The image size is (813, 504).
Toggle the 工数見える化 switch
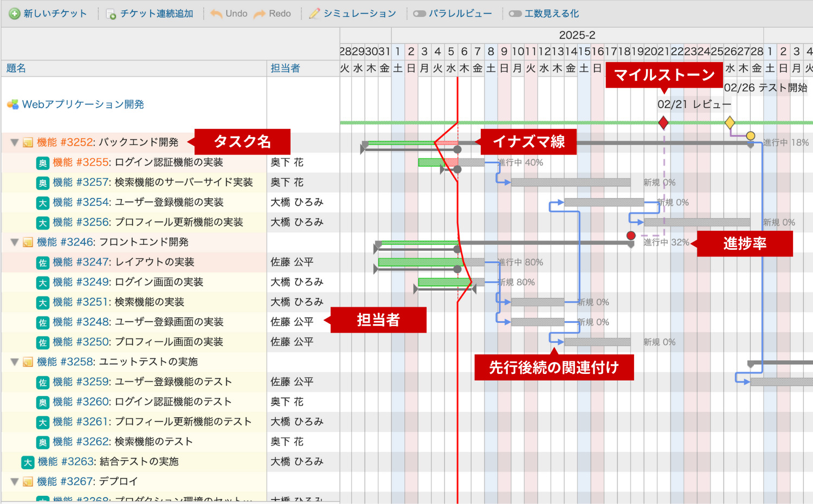tap(515, 14)
